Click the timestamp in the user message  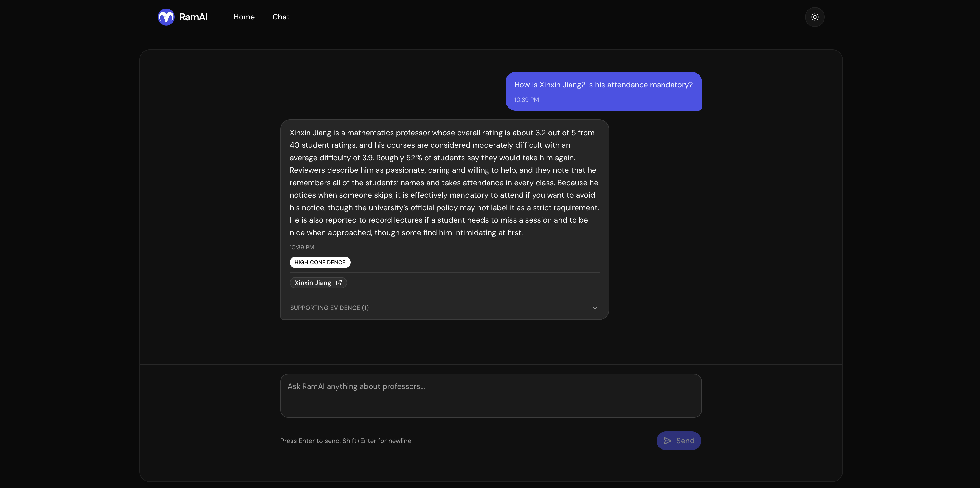[x=526, y=100]
